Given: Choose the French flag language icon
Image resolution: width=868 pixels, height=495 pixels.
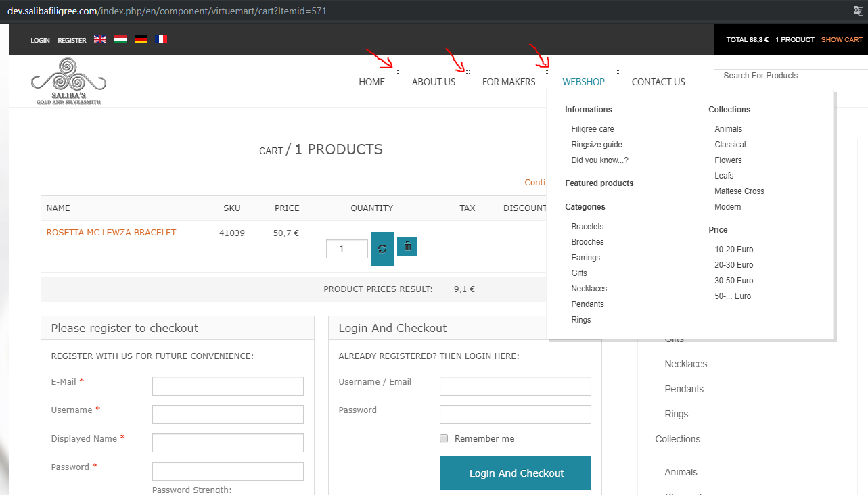Looking at the screenshot, I should click(161, 40).
